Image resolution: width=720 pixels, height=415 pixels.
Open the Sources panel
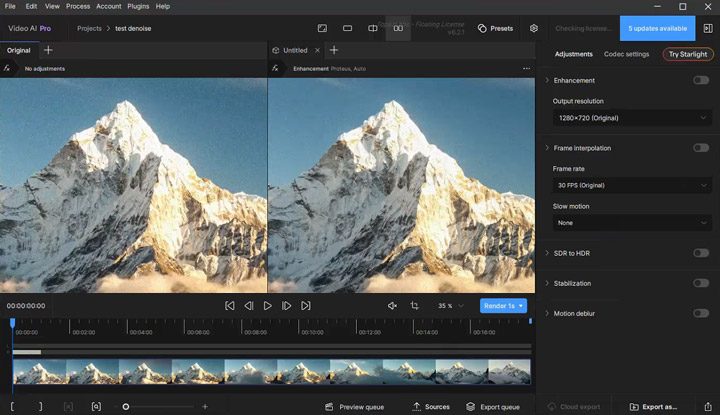point(431,407)
